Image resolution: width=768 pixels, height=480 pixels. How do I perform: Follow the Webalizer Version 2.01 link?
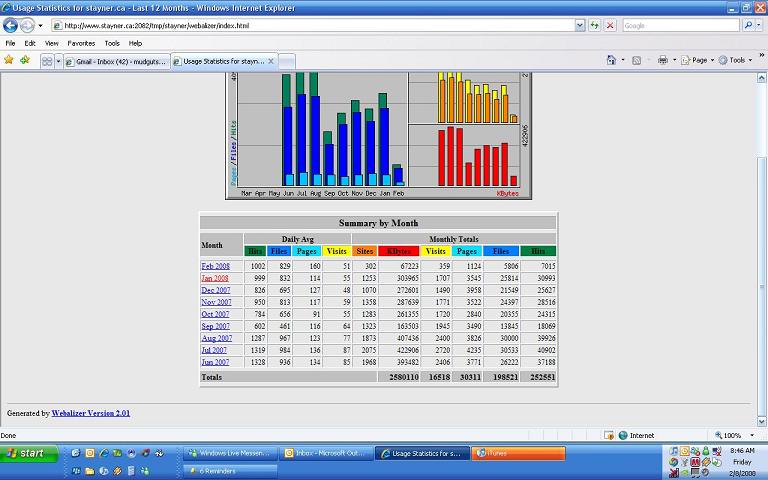91,413
